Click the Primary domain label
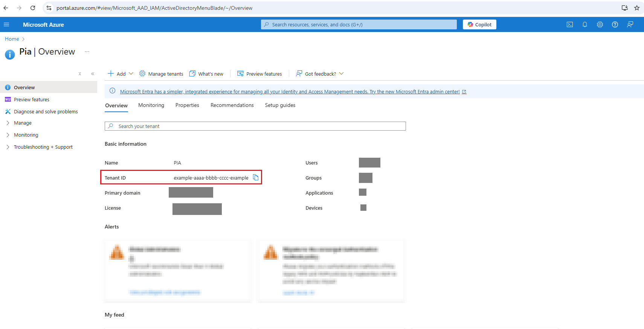This screenshot has height=329, width=644. [x=122, y=193]
